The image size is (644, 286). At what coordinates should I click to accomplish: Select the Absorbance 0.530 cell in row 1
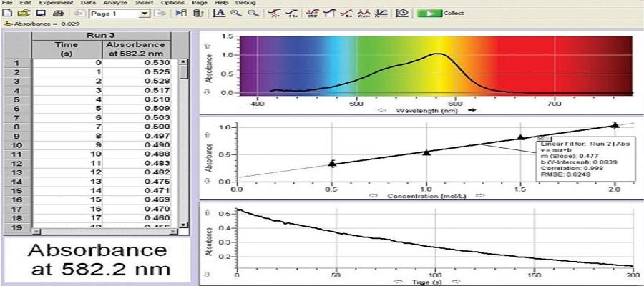[140, 63]
